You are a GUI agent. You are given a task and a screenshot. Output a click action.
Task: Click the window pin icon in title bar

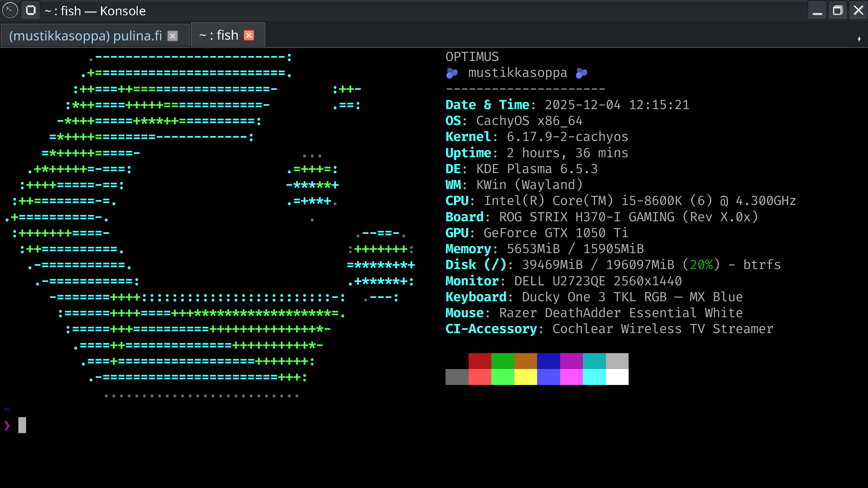pyautogui.click(x=31, y=11)
